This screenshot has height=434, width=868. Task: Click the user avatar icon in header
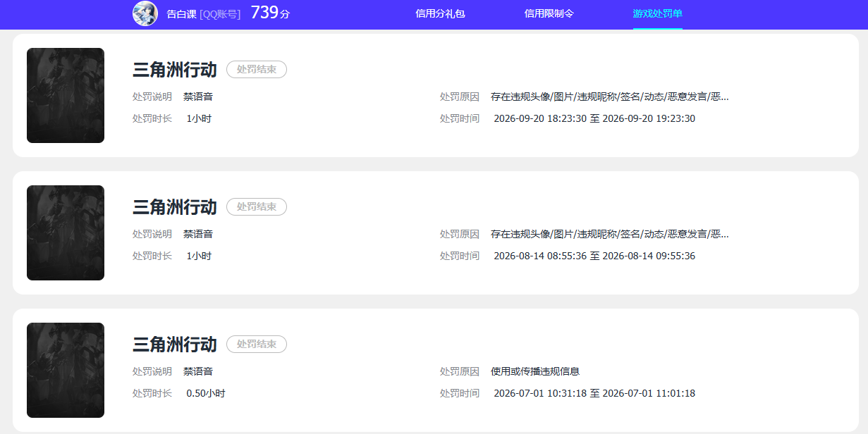pyautogui.click(x=145, y=13)
